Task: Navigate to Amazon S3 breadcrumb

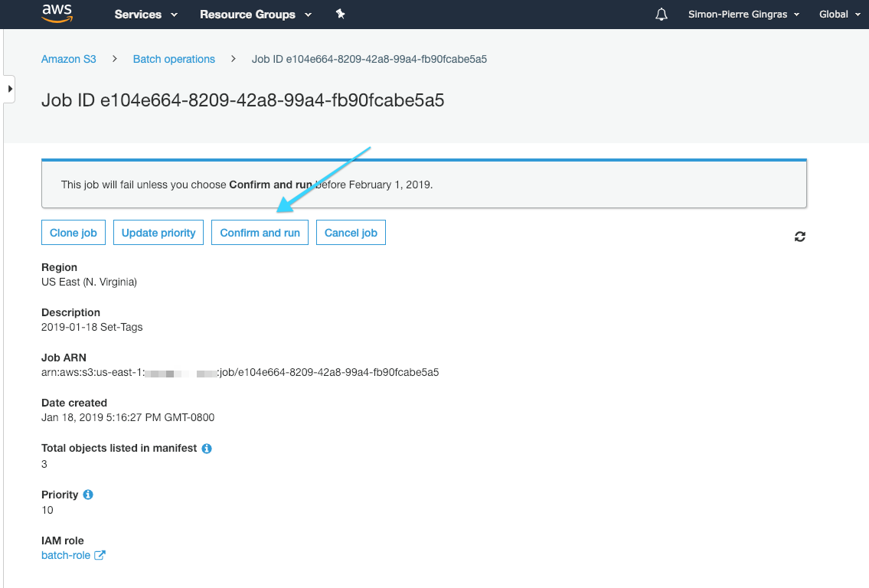Action: 69,59
